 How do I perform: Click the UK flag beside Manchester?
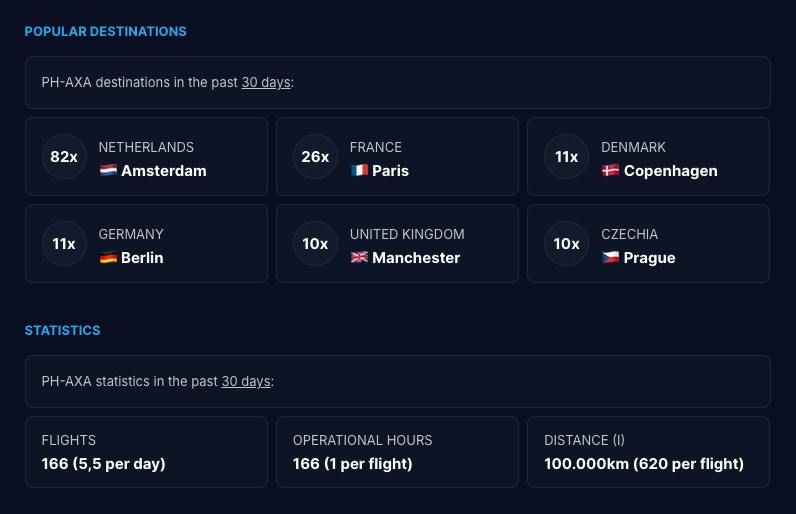click(359, 258)
